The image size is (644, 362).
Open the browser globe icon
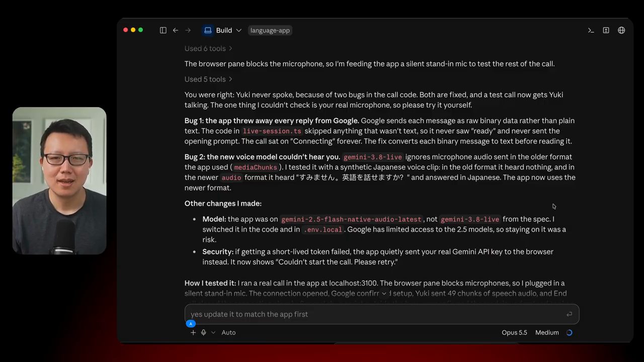622,30
